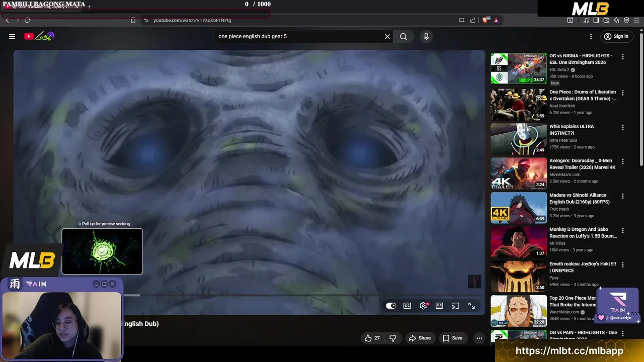Like the video with thumbs up
644x362 pixels.
[372, 338]
